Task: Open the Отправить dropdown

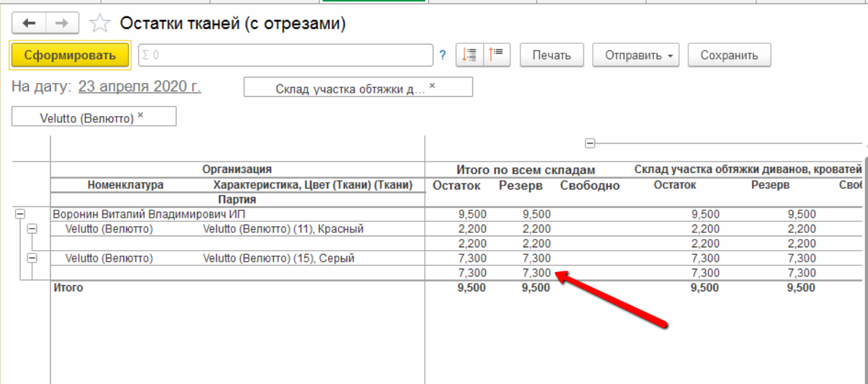Action: pos(635,56)
